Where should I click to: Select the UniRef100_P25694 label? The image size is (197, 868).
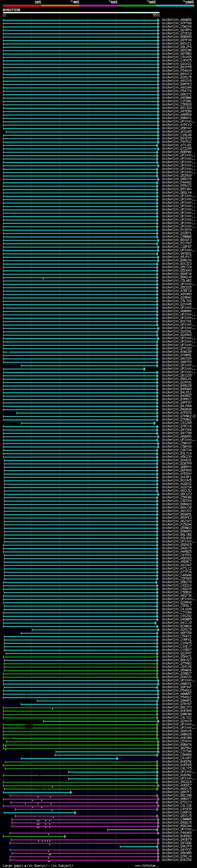click(177, 524)
